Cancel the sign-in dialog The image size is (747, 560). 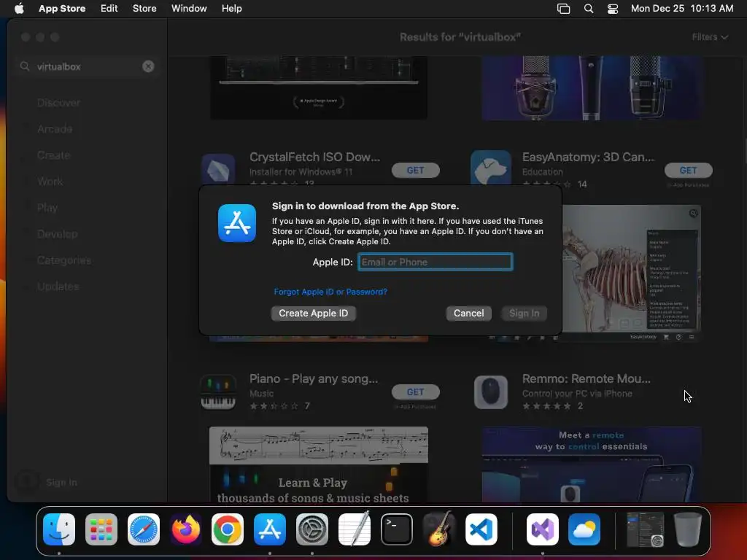[469, 314]
